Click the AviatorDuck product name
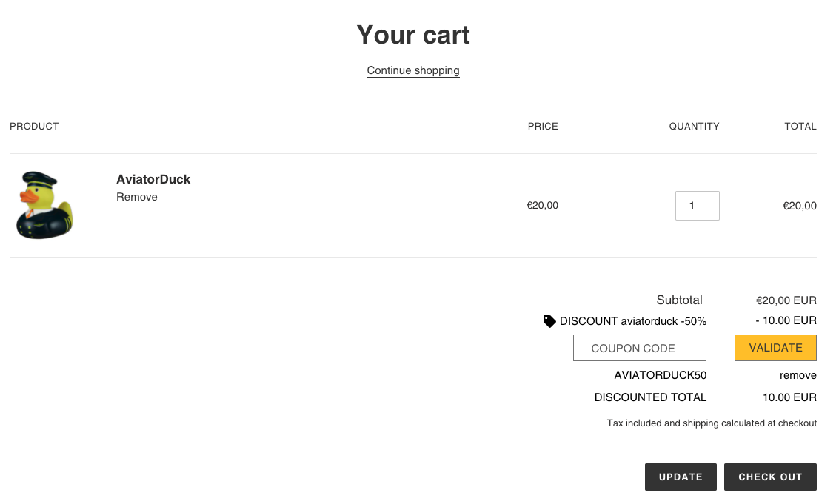This screenshot has height=504, width=839. [153, 179]
